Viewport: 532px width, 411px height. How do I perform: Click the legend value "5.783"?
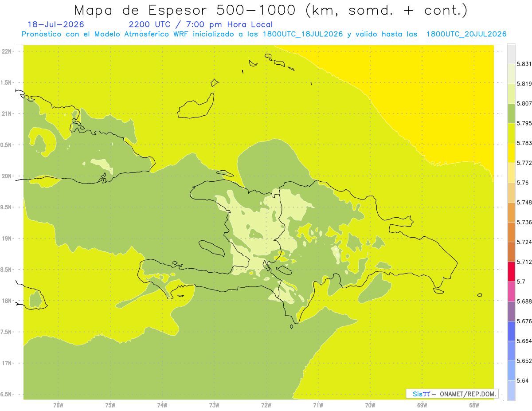[x=524, y=143]
